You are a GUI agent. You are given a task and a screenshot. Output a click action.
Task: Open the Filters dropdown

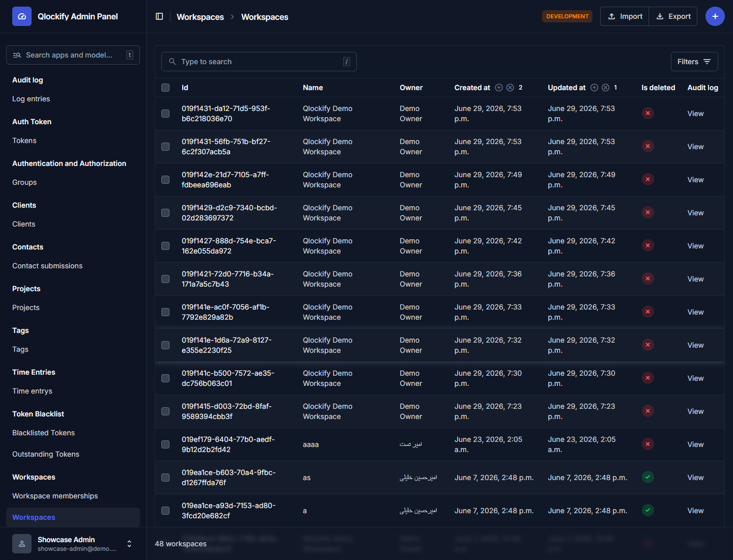694,62
